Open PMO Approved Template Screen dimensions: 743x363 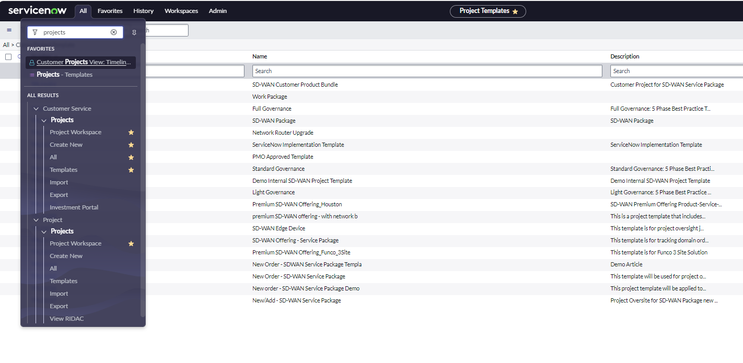pyautogui.click(x=282, y=157)
